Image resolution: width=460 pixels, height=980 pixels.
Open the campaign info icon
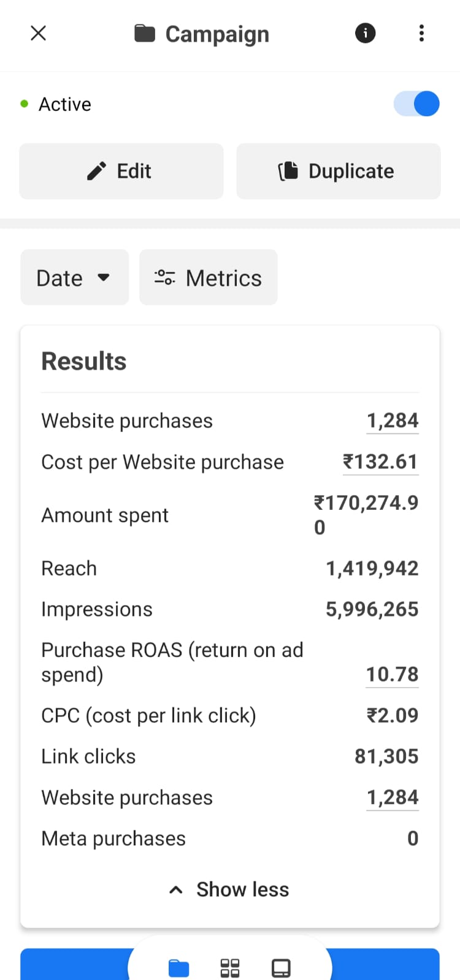(x=366, y=33)
